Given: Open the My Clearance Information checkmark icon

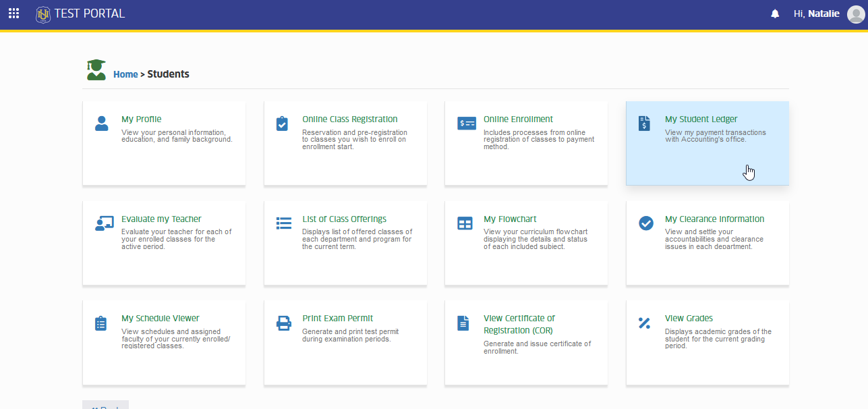Looking at the screenshot, I should (x=646, y=223).
